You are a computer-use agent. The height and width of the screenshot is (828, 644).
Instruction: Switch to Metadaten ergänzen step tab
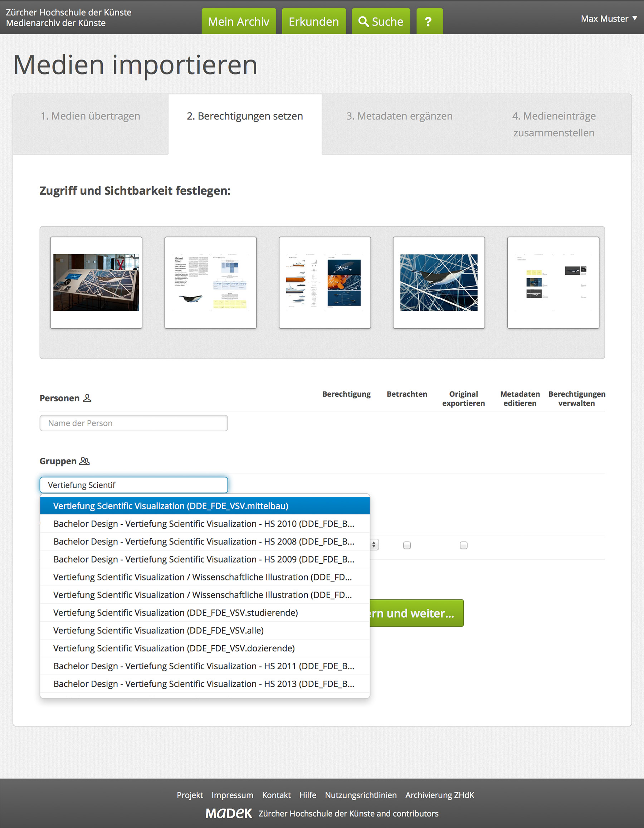click(x=399, y=116)
